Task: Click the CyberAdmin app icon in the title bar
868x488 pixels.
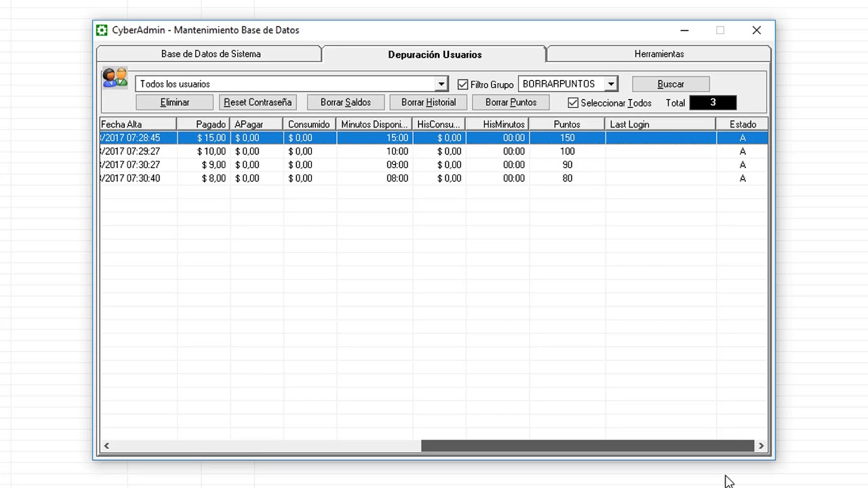Action: (102, 30)
